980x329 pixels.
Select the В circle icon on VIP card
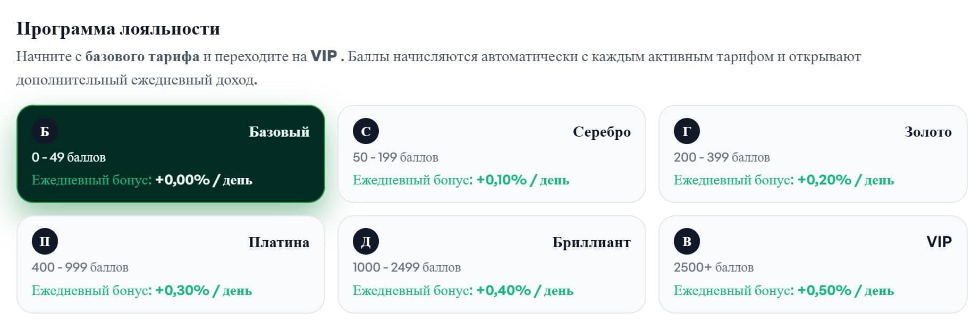click(688, 241)
